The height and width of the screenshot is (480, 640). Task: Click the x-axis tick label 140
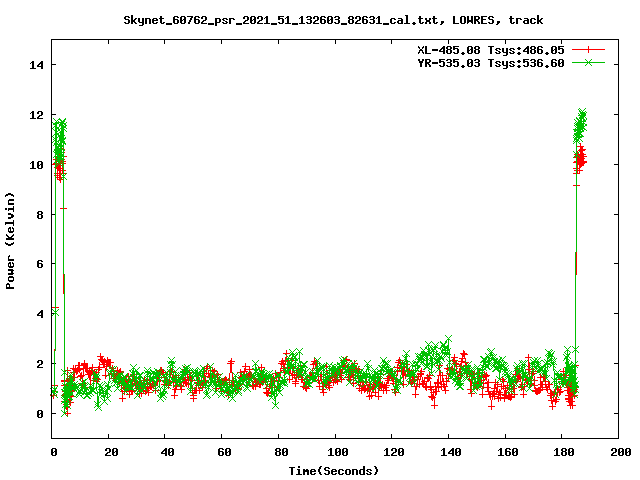(451, 452)
